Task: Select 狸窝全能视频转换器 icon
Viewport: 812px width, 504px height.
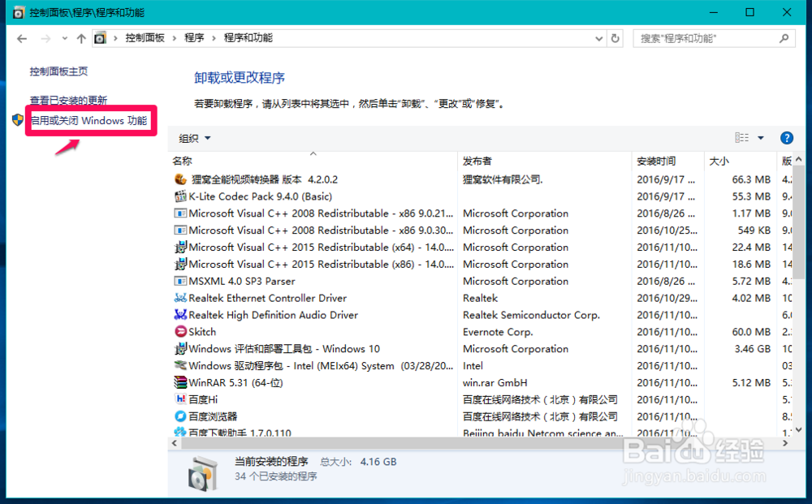Action: coord(180,179)
